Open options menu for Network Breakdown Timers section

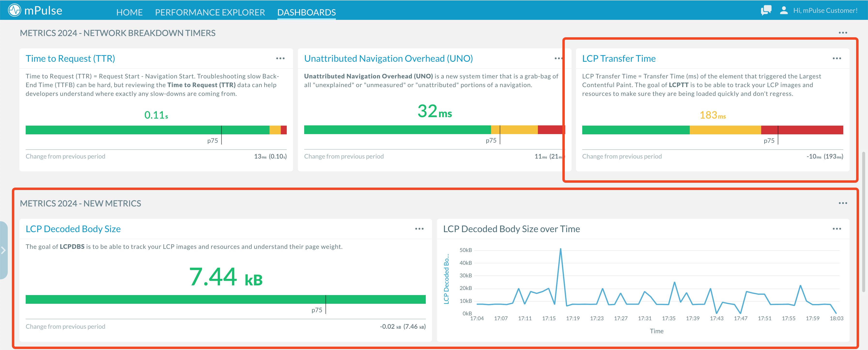(x=843, y=33)
